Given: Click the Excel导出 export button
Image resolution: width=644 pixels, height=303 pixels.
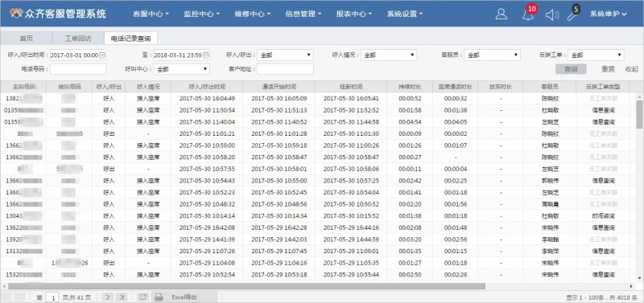Looking at the screenshot, I should pos(184,297).
